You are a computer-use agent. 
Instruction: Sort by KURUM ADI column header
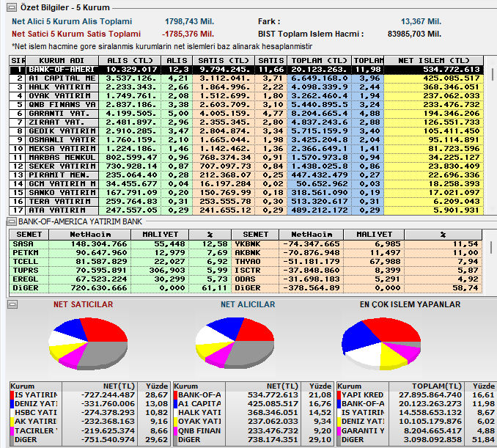click(62, 61)
